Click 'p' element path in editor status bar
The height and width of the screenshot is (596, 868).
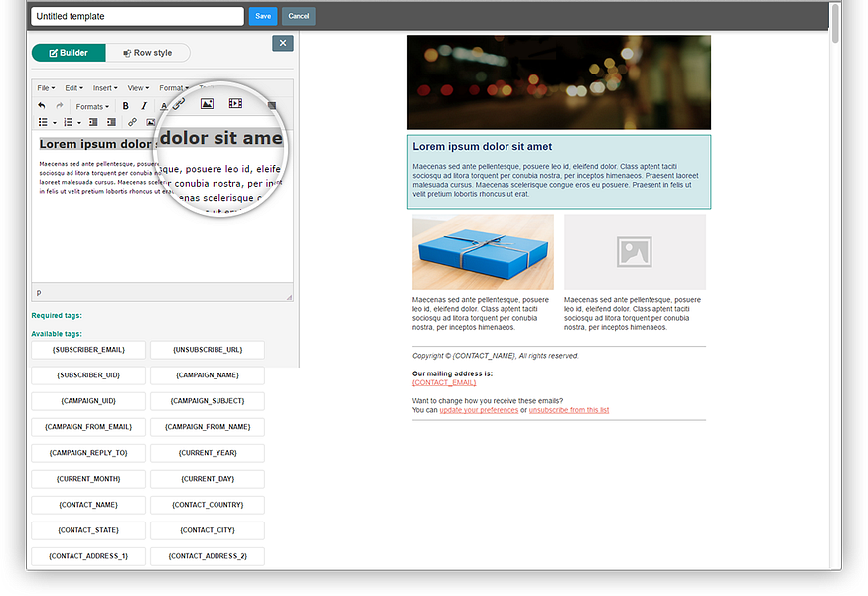tap(39, 292)
